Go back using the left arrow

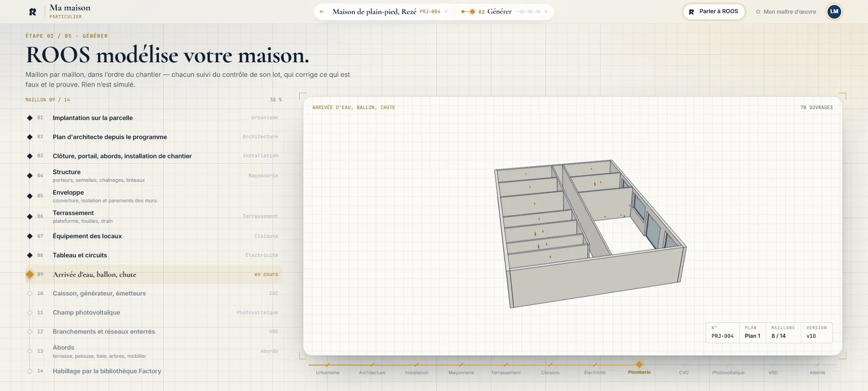[322, 12]
